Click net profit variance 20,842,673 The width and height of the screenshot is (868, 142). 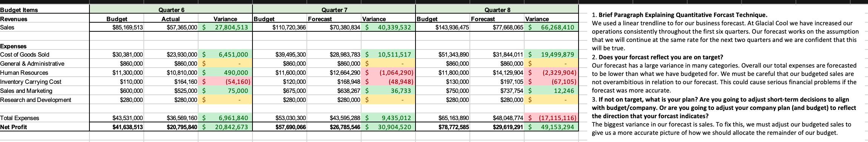[x=225, y=127]
